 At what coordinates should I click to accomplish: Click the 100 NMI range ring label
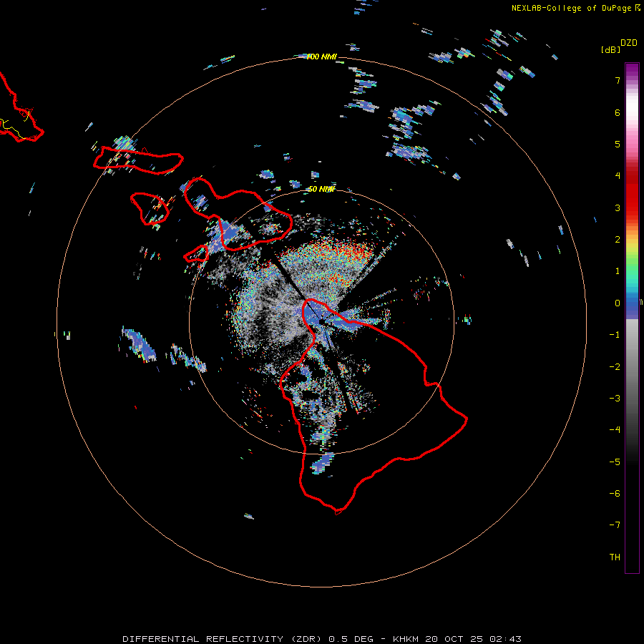point(321,57)
